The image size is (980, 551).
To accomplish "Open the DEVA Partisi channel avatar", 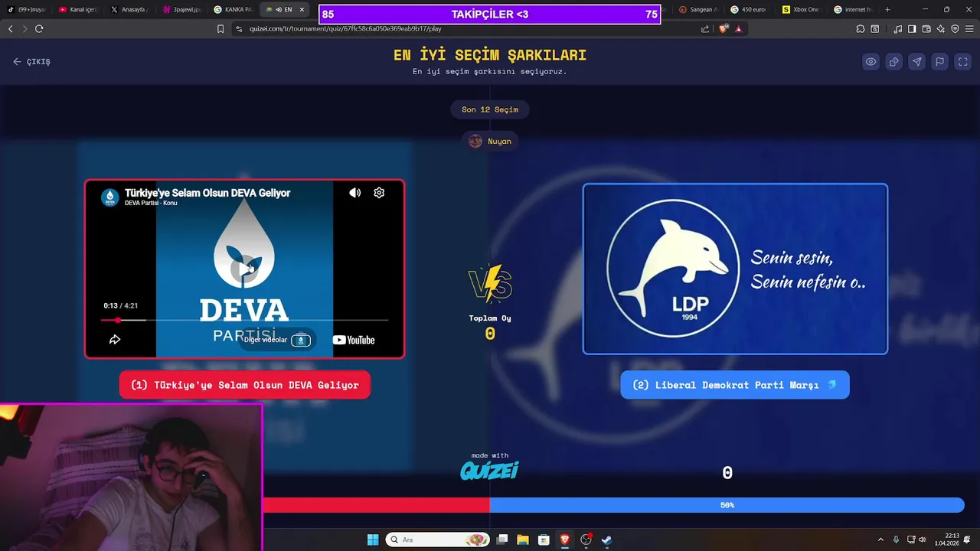I will [x=110, y=197].
